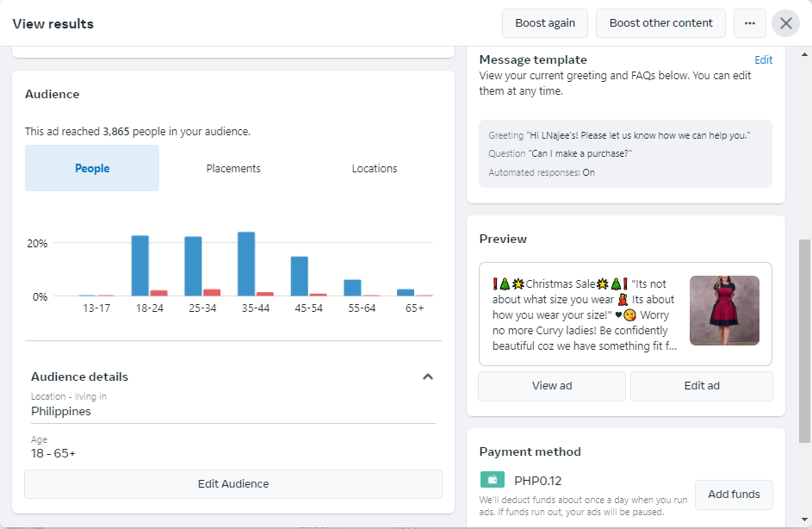
Task: Click the scrollbar up arrow
Action: (x=804, y=54)
